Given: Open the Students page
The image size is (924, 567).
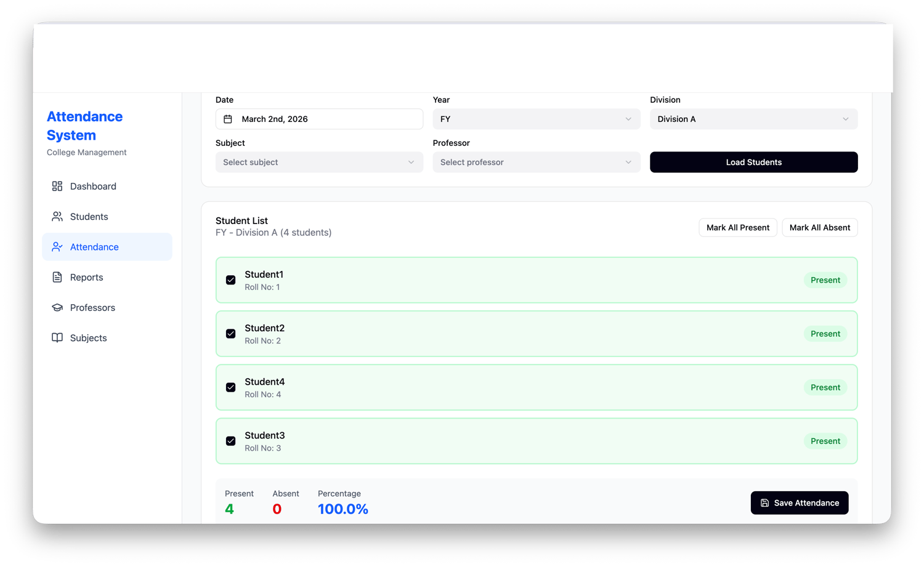Looking at the screenshot, I should [x=107, y=217].
